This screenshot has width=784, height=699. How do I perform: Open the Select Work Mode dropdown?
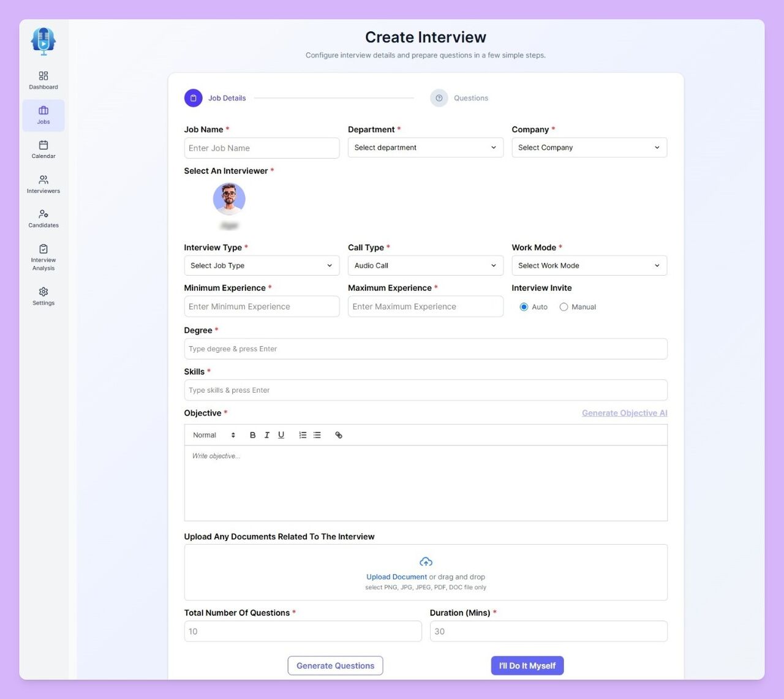[x=589, y=265]
